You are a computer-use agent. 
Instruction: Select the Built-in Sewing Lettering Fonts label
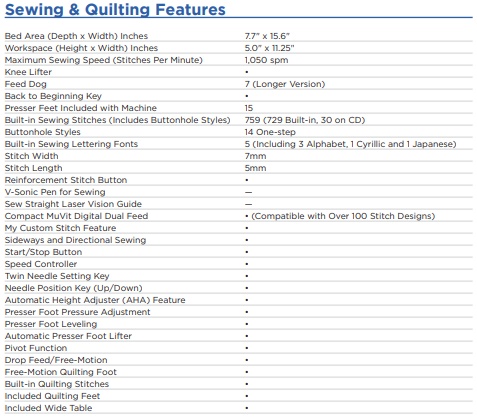click(71, 144)
